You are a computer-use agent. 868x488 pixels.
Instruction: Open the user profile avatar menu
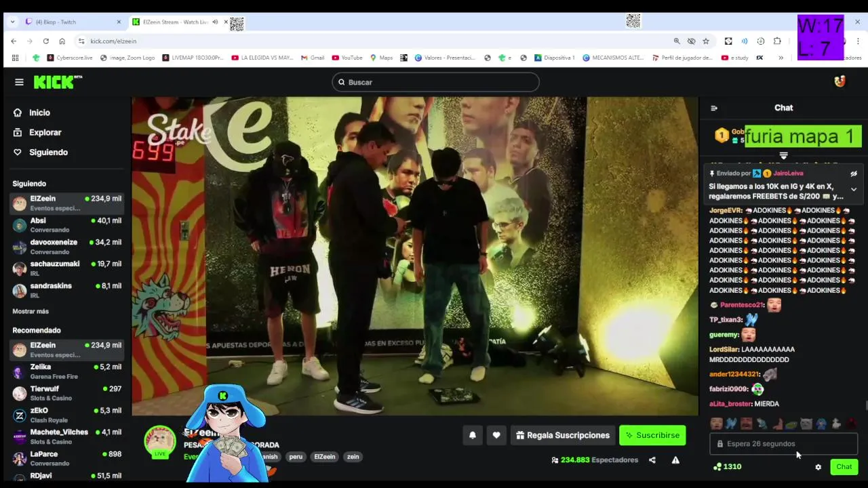click(840, 81)
